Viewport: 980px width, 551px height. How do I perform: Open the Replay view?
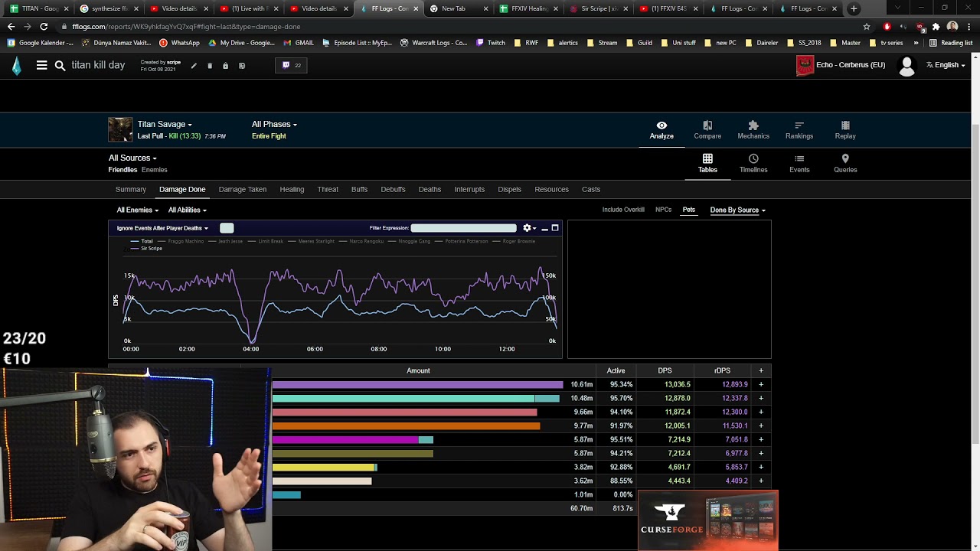(845, 129)
